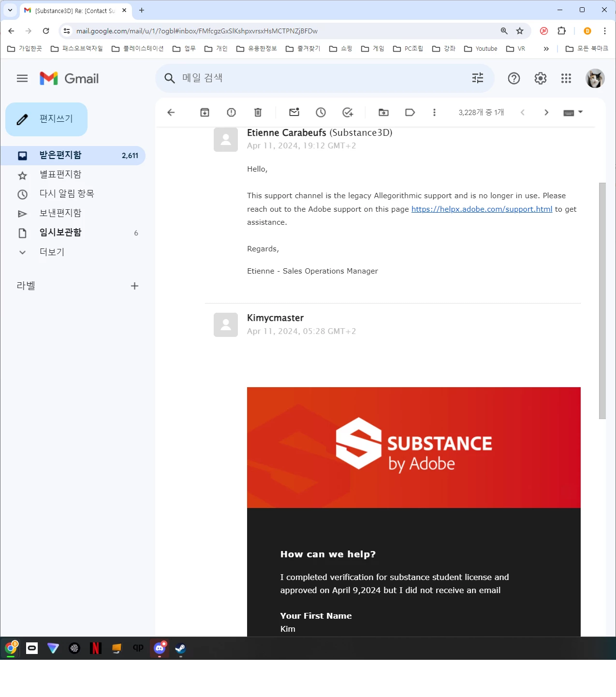The height and width of the screenshot is (697, 616).
Task: Mark the email as unread
Action: click(294, 113)
